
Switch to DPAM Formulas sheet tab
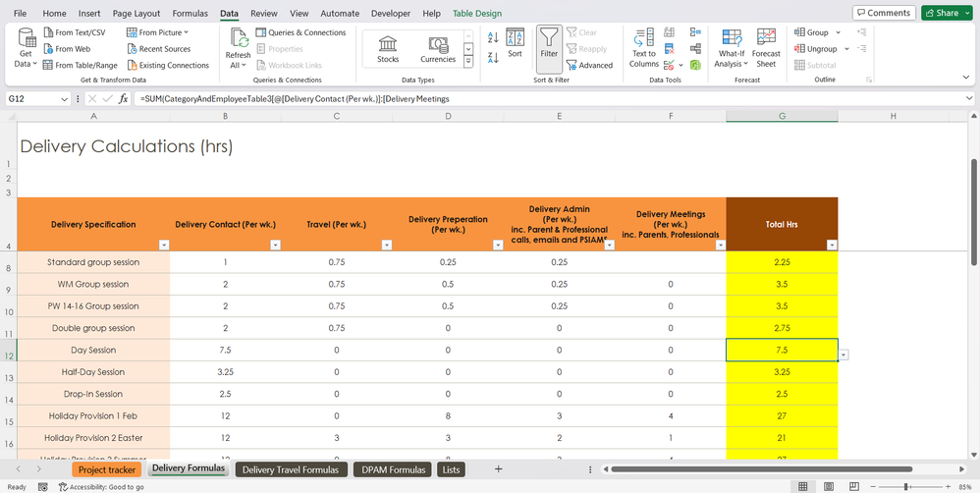[x=393, y=469]
